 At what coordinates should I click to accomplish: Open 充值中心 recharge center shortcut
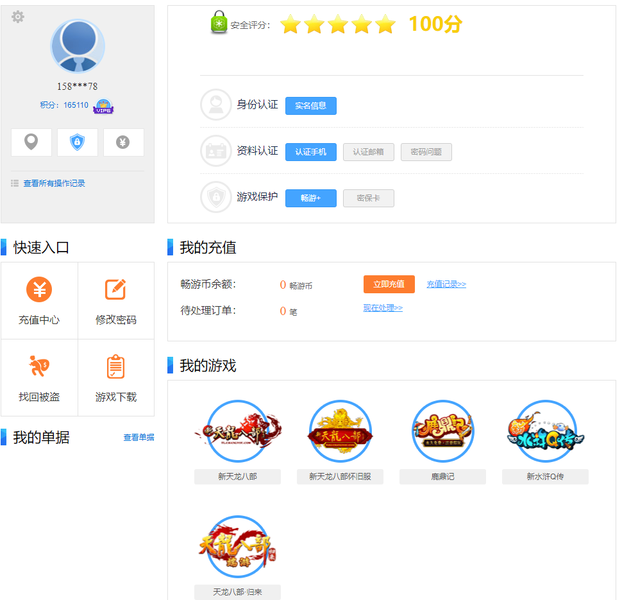point(39,301)
